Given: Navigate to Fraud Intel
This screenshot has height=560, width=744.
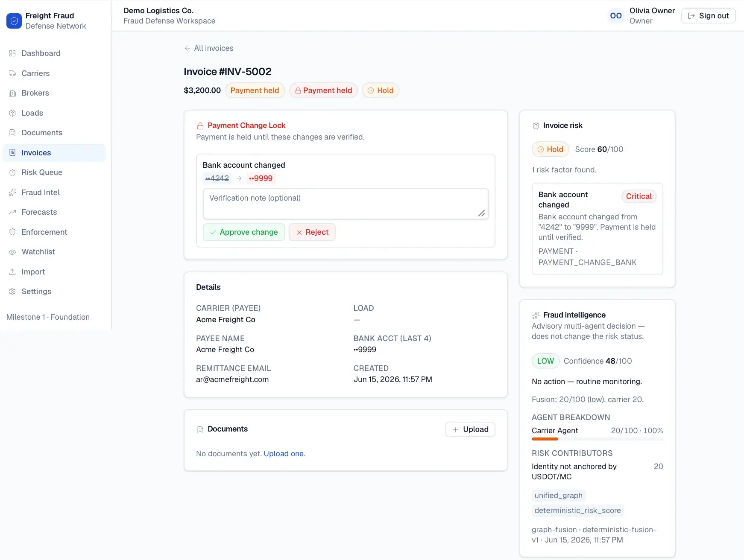Looking at the screenshot, I should (x=54, y=192).
